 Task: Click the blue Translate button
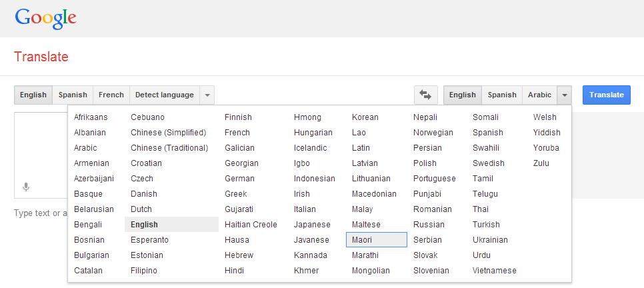coord(606,95)
